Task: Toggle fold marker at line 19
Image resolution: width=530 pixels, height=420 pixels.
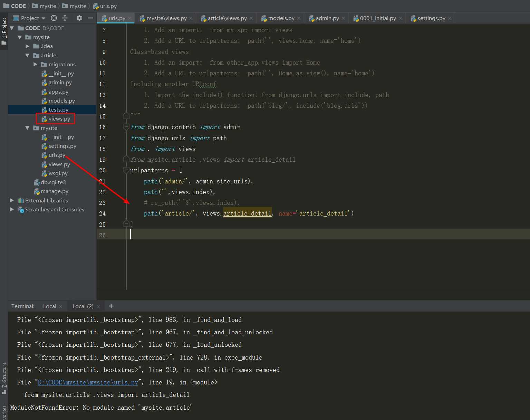Action: pos(126,159)
